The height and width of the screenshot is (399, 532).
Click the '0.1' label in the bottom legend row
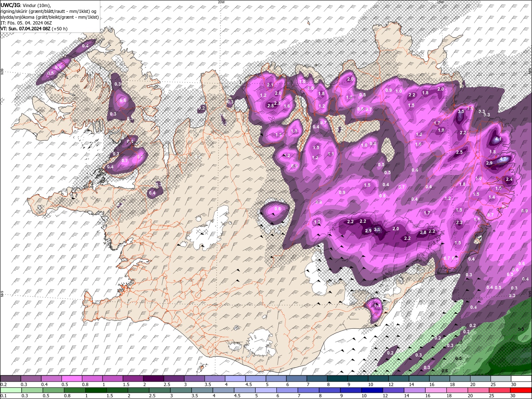click(3, 396)
